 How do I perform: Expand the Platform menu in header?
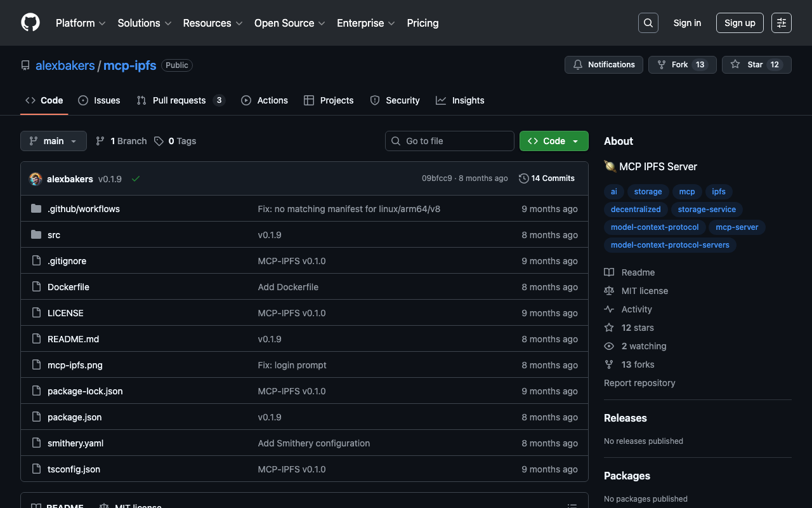(x=81, y=23)
